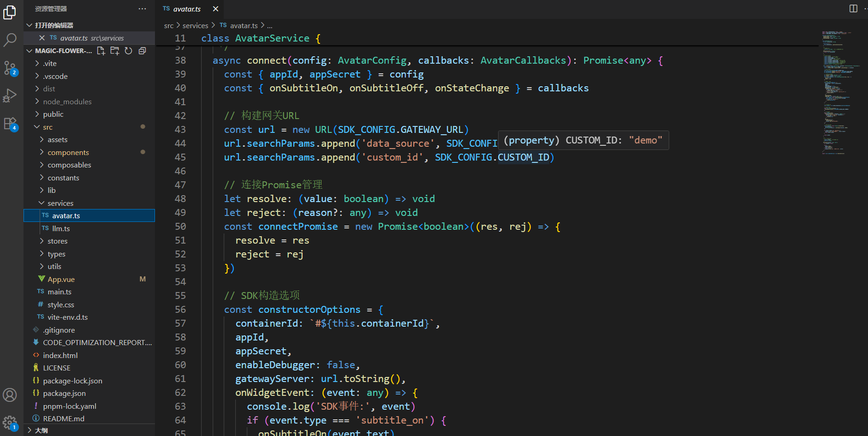Image resolution: width=868 pixels, height=436 pixels.
Task: Expand the constants folder
Action: pyautogui.click(x=89, y=178)
